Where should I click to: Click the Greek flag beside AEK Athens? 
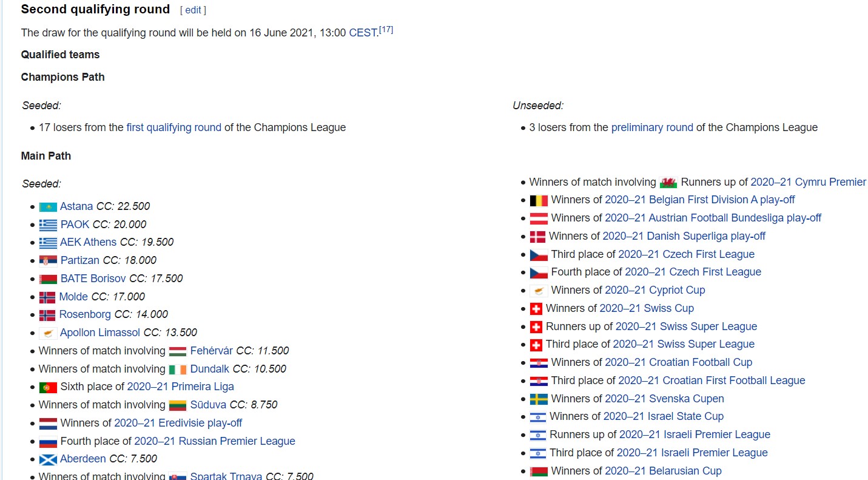(48, 242)
